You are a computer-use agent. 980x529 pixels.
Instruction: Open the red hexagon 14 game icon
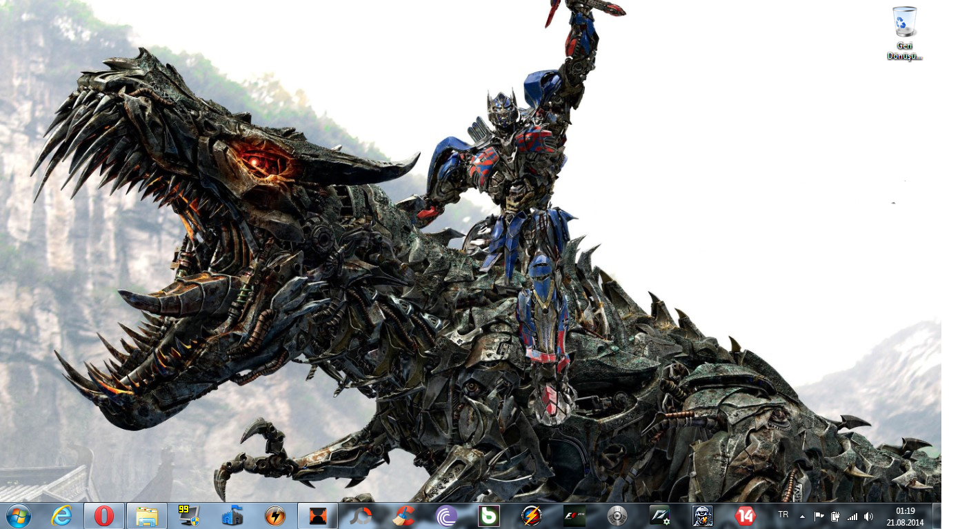746,515
